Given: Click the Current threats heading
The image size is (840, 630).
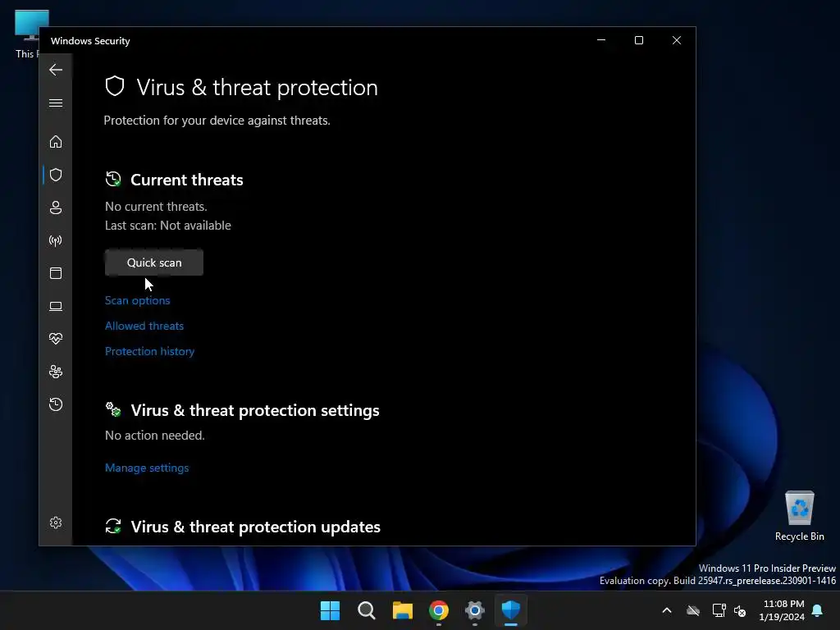Looking at the screenshot, I should [187, 180].
